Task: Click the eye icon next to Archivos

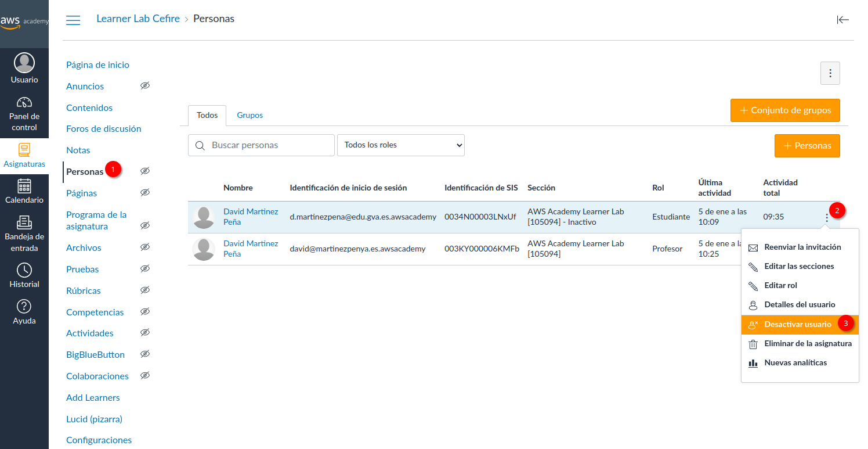Action: pyautogui.click(x=145, y=247)
